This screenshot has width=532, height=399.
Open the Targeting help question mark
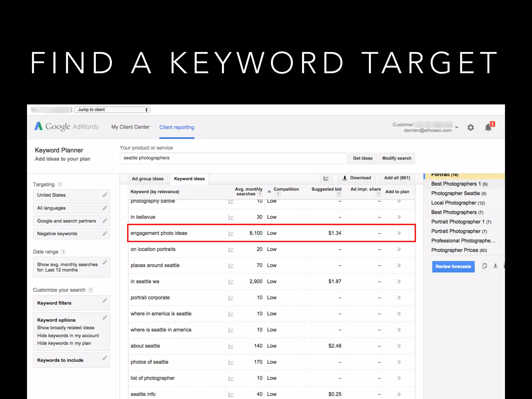60,185
